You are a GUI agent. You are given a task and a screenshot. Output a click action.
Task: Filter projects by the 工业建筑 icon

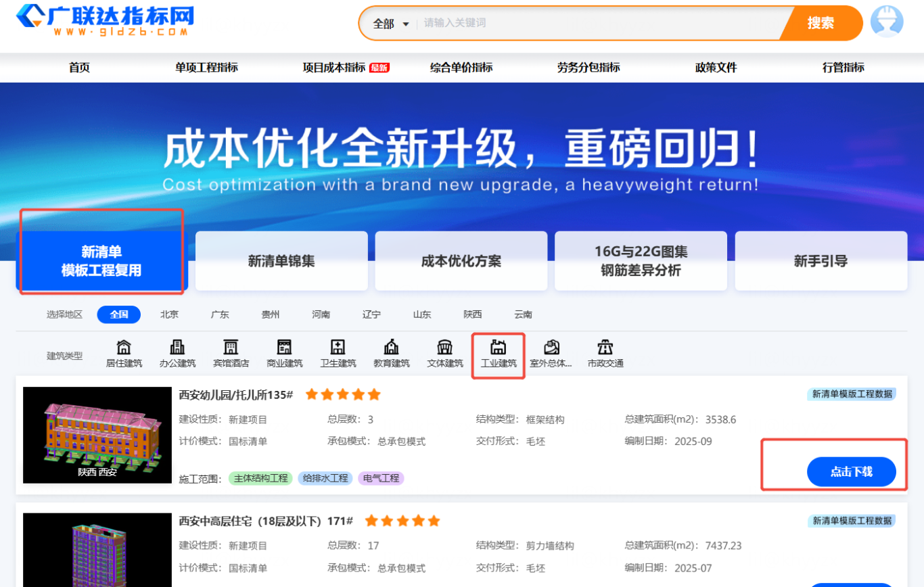[x=499, y=353]
